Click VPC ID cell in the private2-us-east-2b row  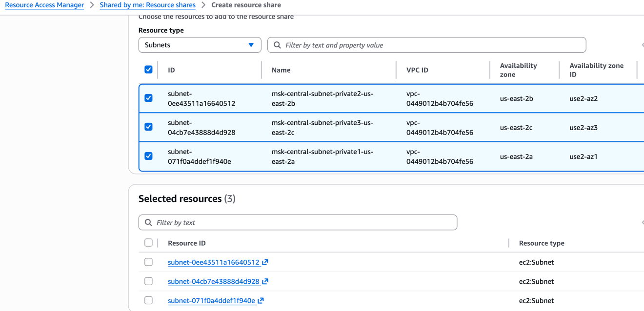click(x=440, y=98)
